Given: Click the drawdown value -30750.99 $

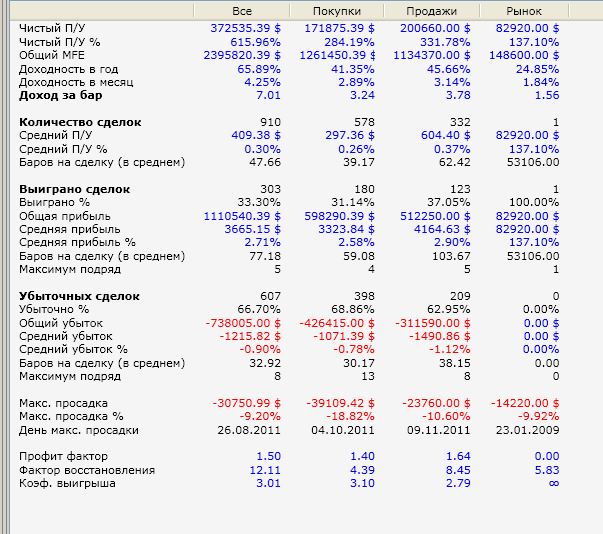Looking at the screenshot, I should click(247, 403).
